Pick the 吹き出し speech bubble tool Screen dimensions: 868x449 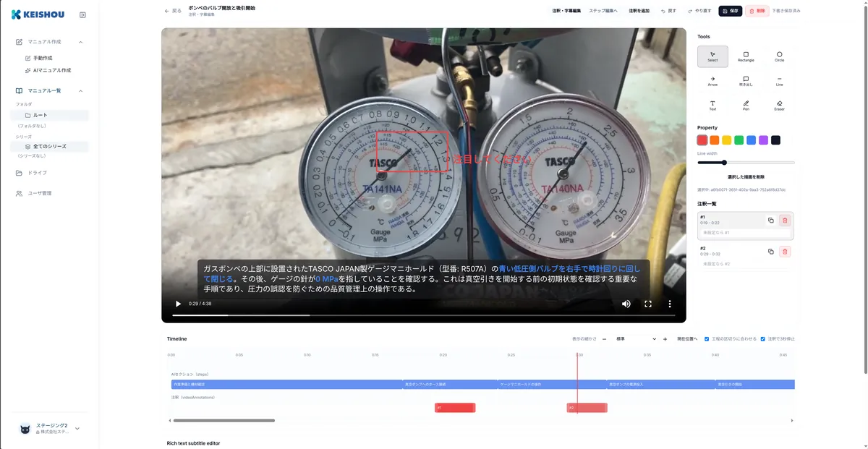[746, 81]
